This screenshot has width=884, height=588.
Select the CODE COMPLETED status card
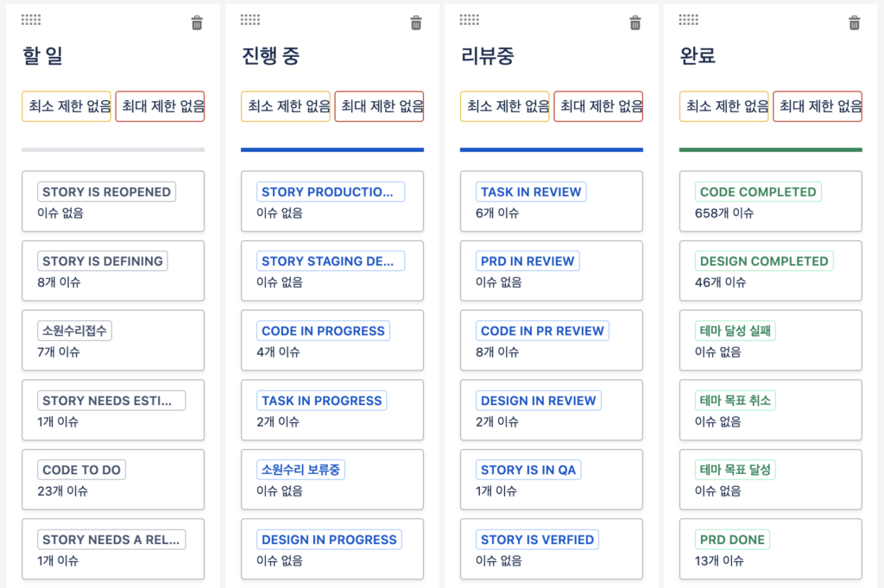pyautogui.click(x=771, y=201)
